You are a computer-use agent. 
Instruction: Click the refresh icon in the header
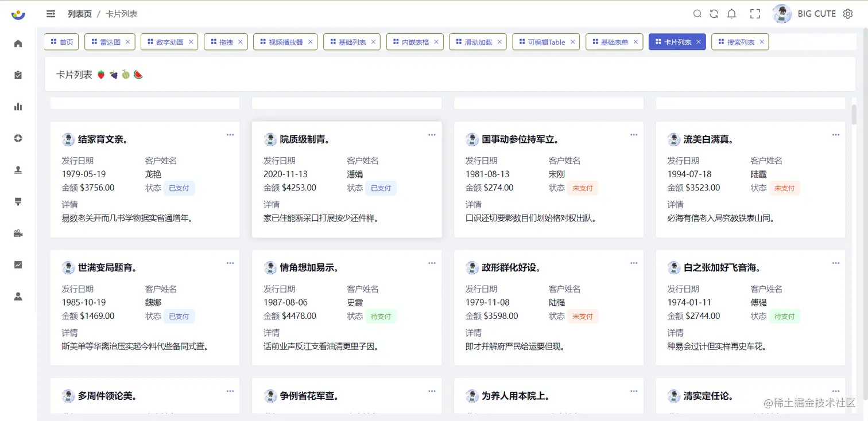coord(714,14)
